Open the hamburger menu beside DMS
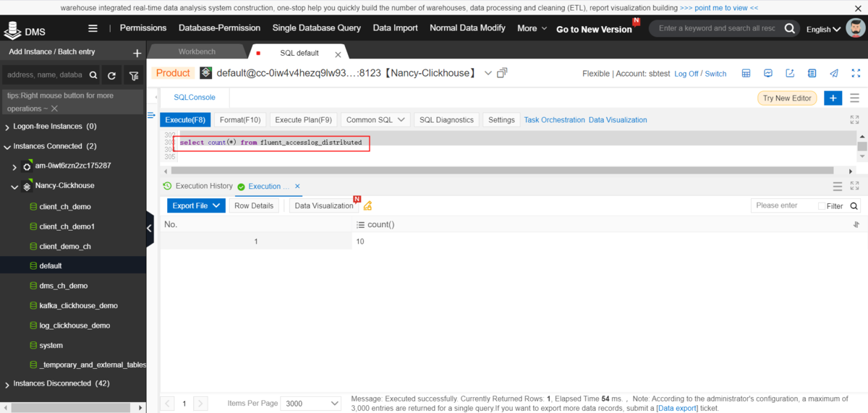 (93, 28)
